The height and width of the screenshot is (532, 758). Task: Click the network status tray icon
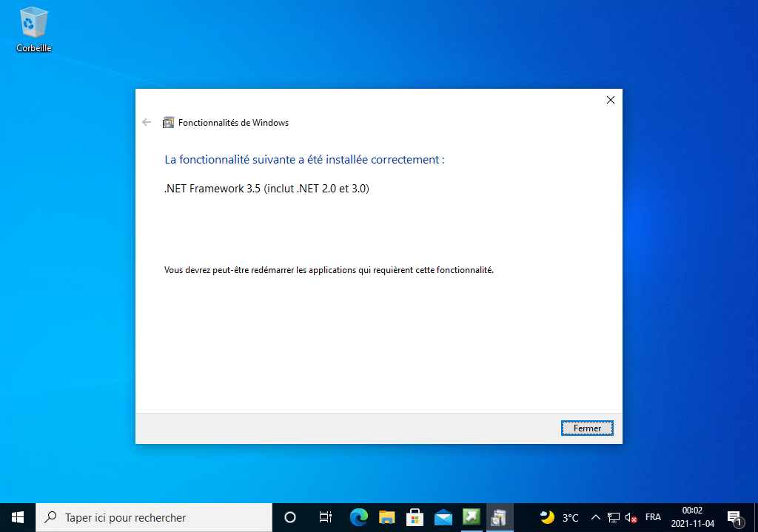[x=614, y=517]
